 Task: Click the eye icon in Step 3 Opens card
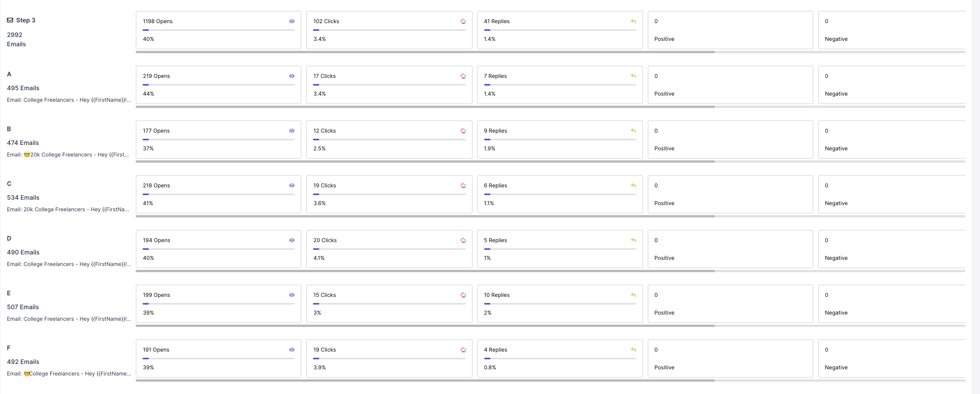pos(292,21)
